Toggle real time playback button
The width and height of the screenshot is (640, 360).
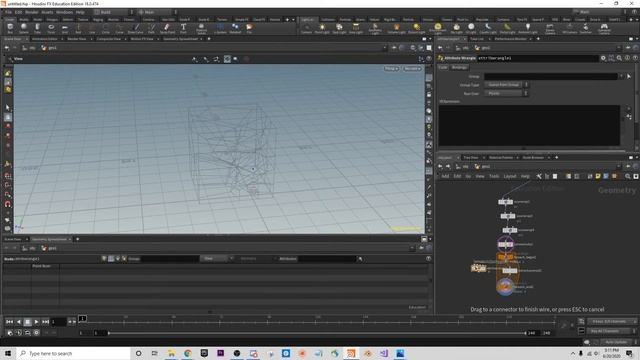click(10, 333)
